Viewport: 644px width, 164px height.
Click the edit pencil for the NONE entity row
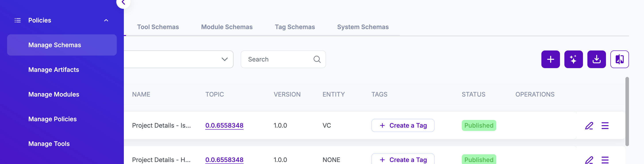coord(589,160)
